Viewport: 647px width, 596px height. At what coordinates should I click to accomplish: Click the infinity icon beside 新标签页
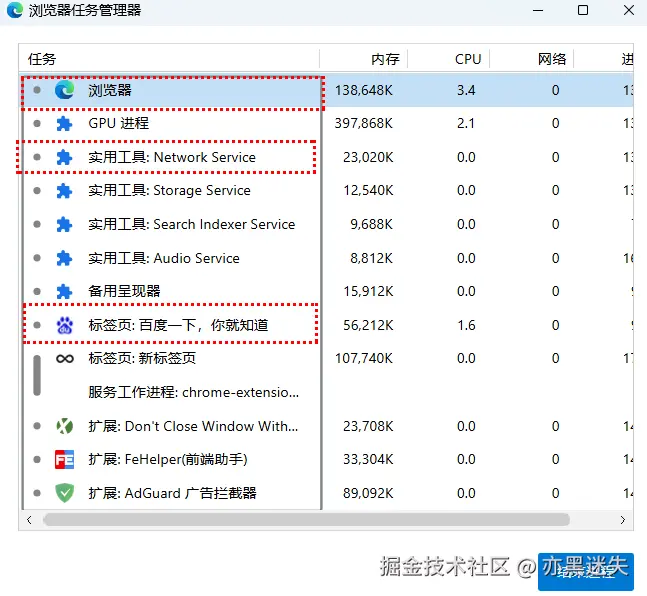pos(65,359)
